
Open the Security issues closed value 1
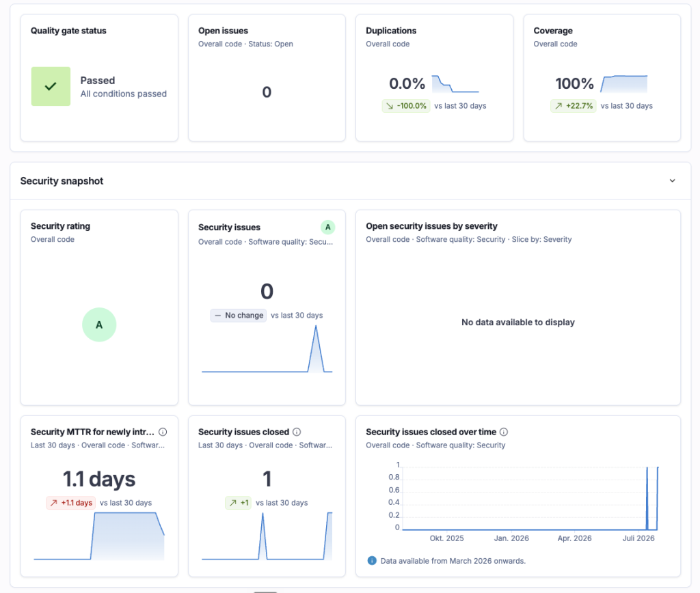point(267,479)
